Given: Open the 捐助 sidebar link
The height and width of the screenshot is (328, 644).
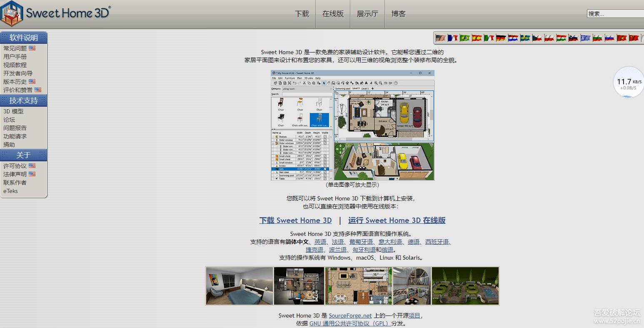Looking at the screenshot, I should click(9, 145).
